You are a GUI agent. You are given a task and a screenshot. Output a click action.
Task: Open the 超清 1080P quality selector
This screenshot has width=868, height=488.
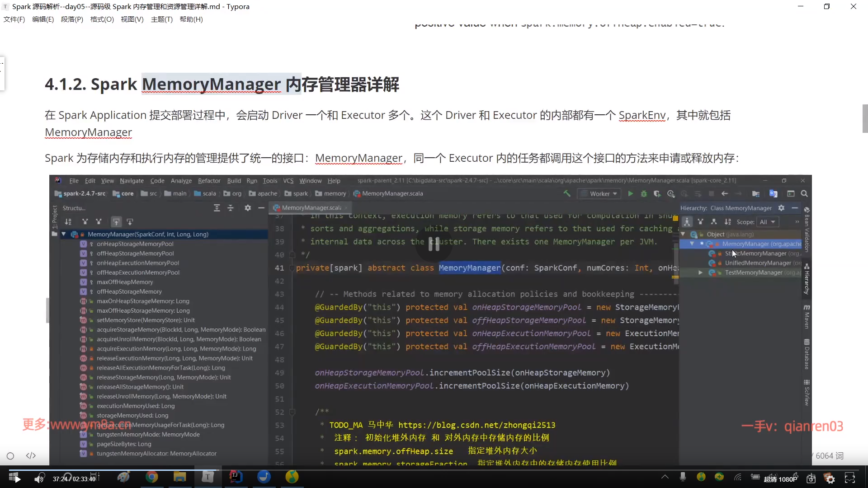coord(780,479)
